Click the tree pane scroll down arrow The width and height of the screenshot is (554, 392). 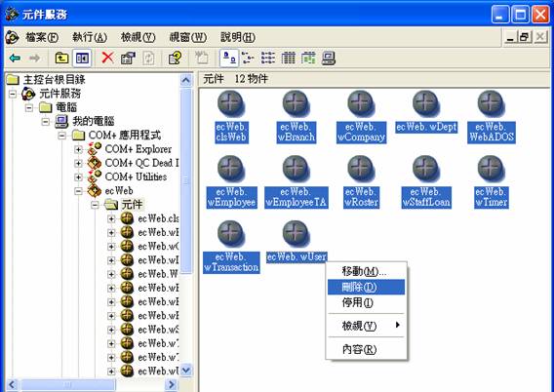[186, 371]
